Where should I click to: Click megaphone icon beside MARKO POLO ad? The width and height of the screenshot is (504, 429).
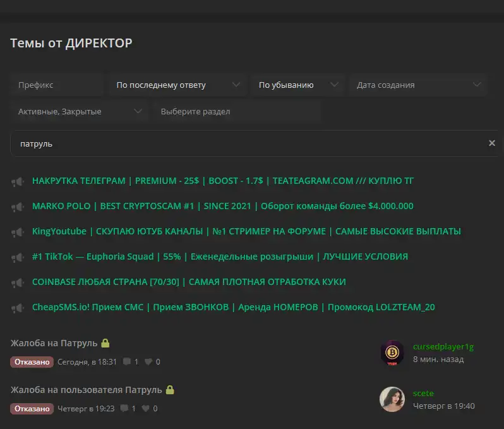(17, 207)
